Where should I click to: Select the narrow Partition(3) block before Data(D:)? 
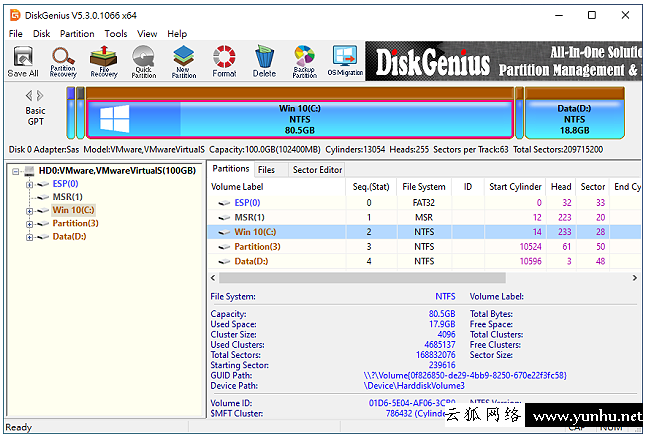(520, 112)
